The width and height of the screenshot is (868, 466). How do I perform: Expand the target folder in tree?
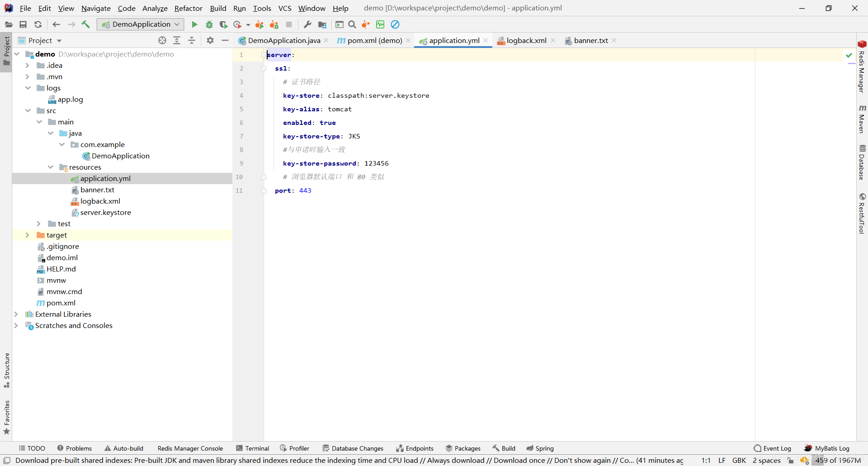[x=27, y=235]
